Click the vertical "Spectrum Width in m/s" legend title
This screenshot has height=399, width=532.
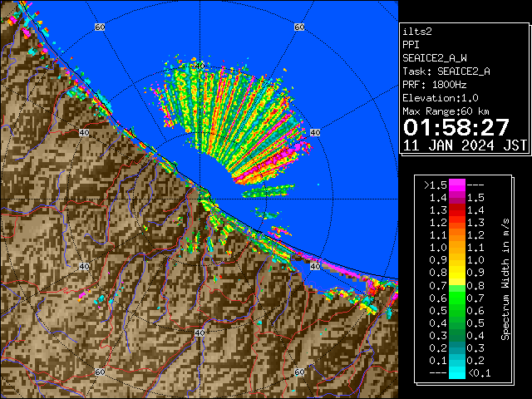(x=505, y=279)
